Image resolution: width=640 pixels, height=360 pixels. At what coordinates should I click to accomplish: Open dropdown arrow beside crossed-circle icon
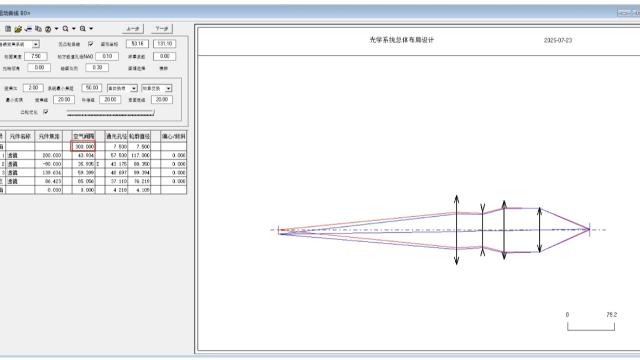[x=56, y=29]
